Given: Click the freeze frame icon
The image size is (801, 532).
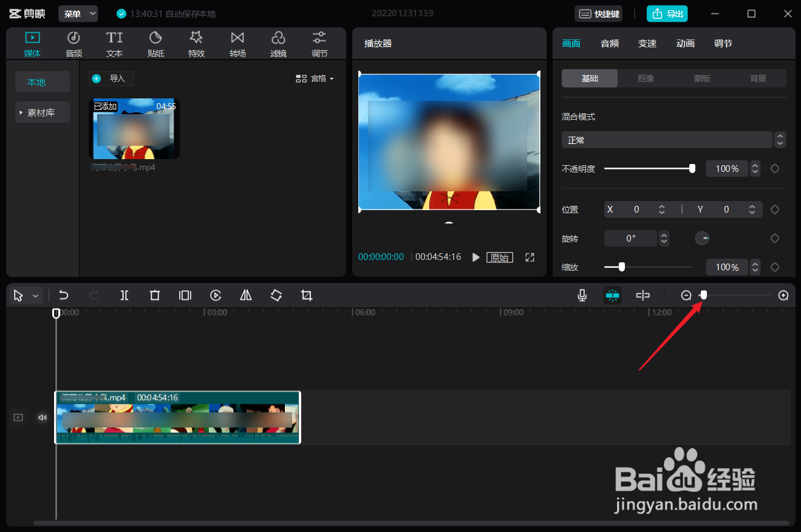Looking at the screenshot, I should click(x=185, y=295).
